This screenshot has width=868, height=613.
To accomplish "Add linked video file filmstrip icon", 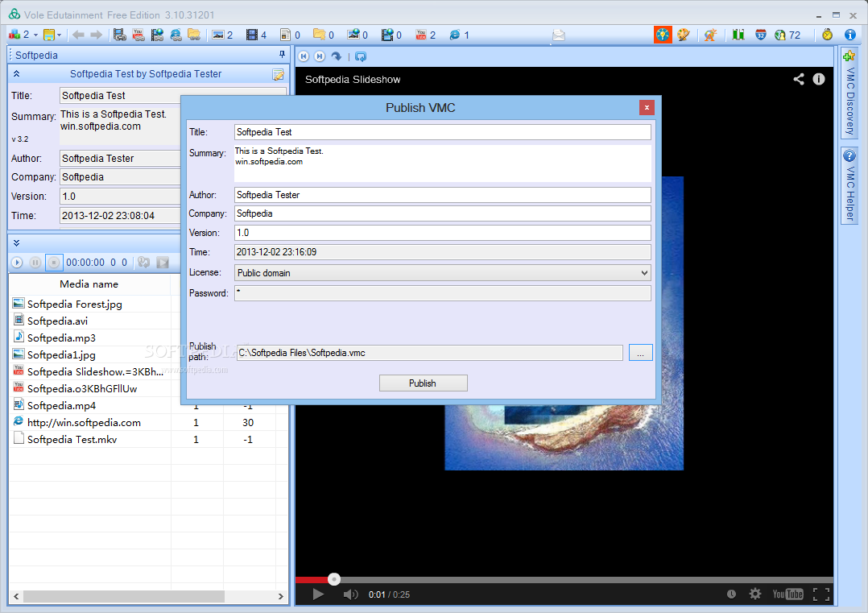I will point(119,35).
